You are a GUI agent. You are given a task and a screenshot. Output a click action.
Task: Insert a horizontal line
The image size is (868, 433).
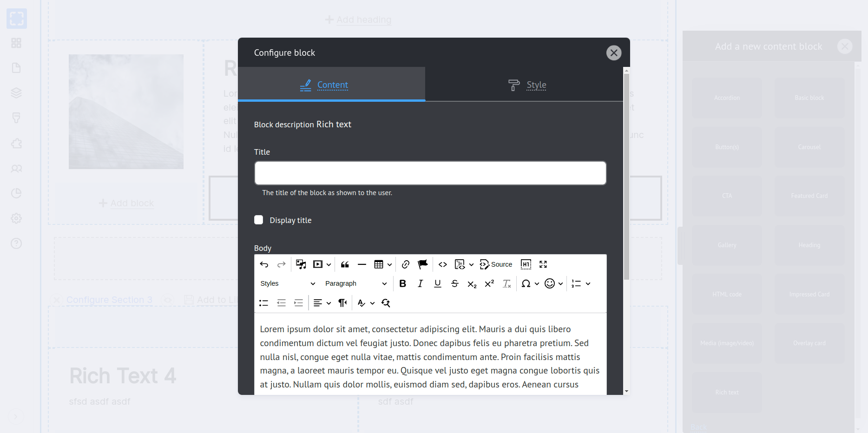coord(362,264)
